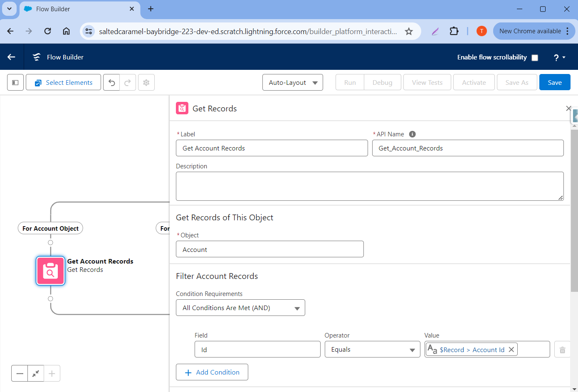Go to browser home page

point(66,31)
